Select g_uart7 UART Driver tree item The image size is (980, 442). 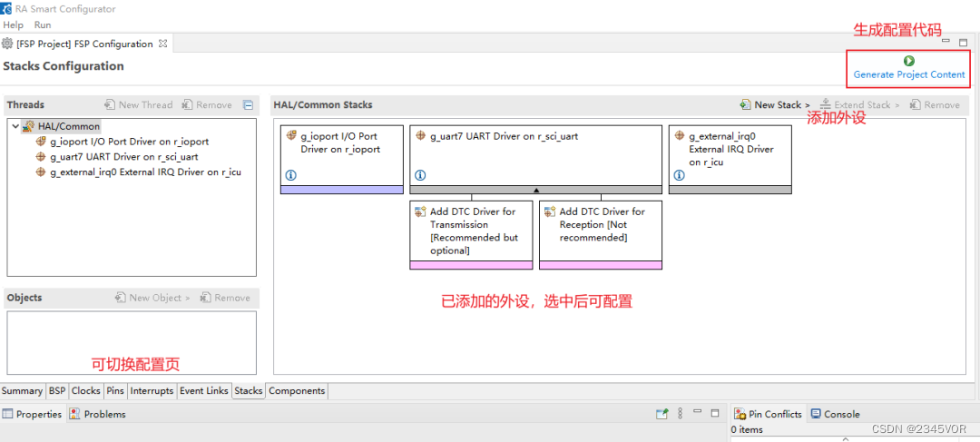pos(117,157)
